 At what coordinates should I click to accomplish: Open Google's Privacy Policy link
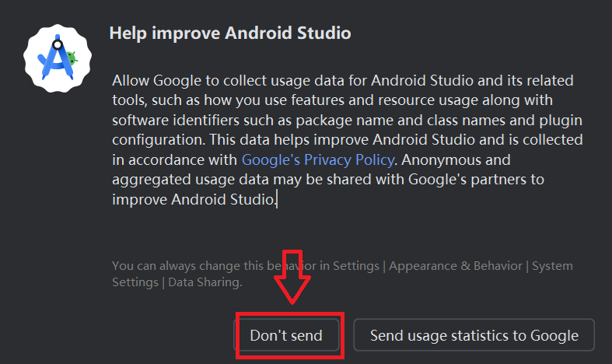318,159
